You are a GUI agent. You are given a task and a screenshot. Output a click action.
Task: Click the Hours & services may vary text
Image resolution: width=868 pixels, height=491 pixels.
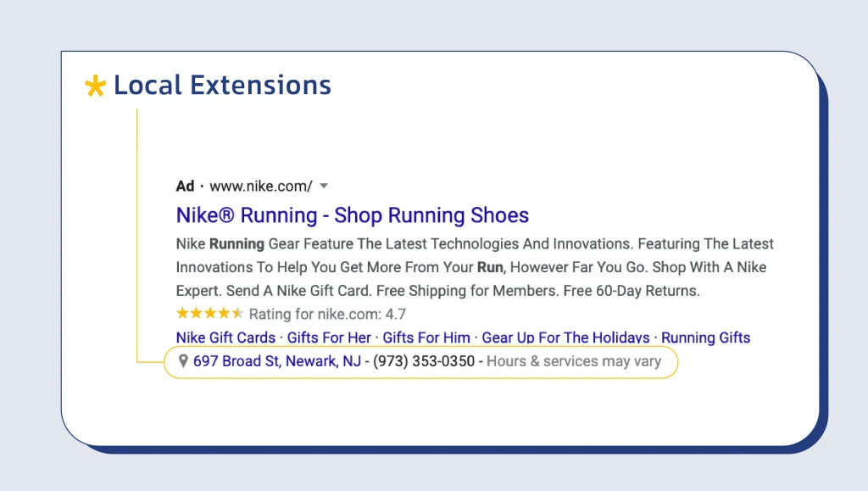pyautogui.click(x=574, y=361)
